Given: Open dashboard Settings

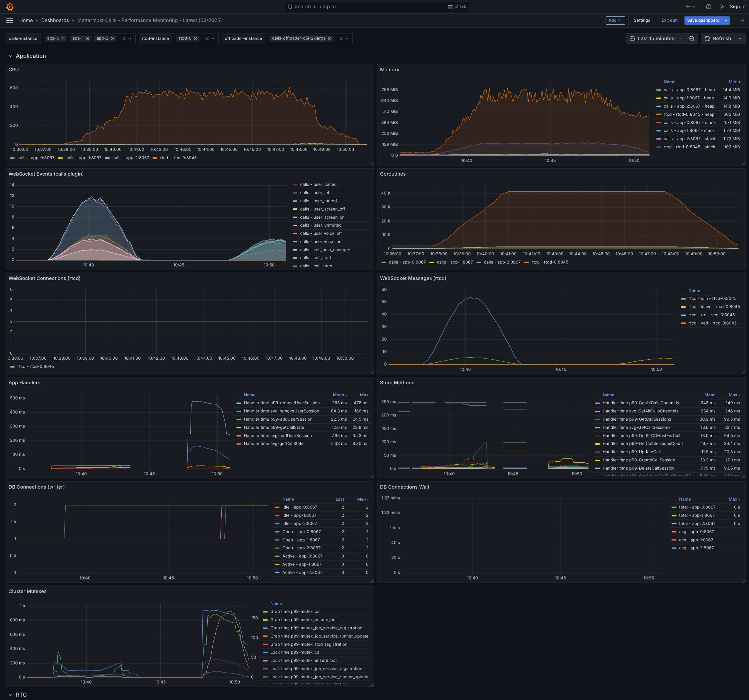Looking at the screenshot, I should (x=641, y=20).
